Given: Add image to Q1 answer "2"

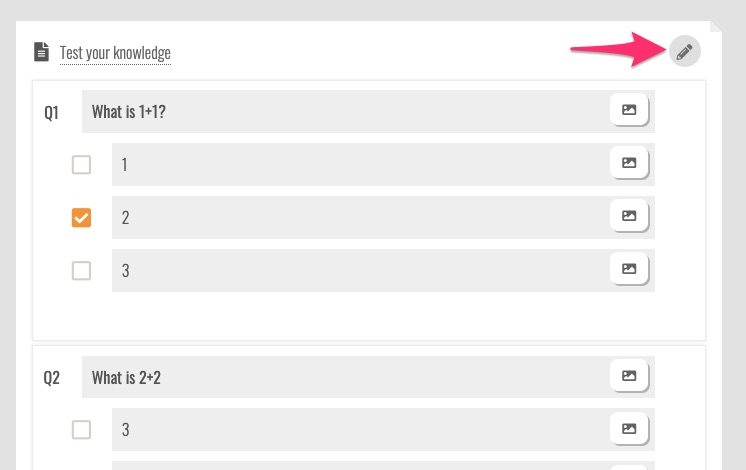Looking at the screenshot, I should [629, 217].
